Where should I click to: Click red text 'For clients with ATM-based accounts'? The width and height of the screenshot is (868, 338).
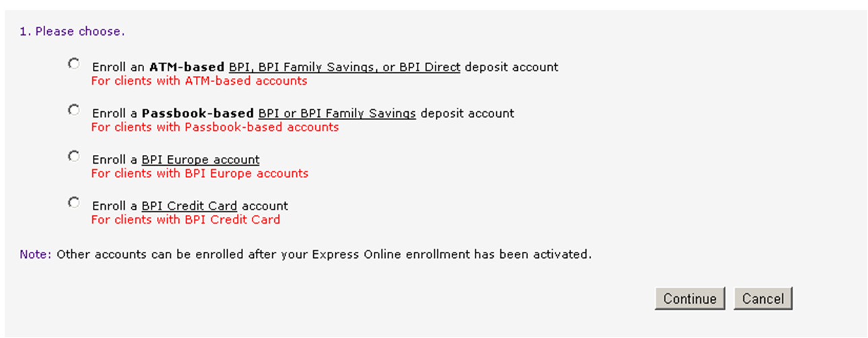199,81
